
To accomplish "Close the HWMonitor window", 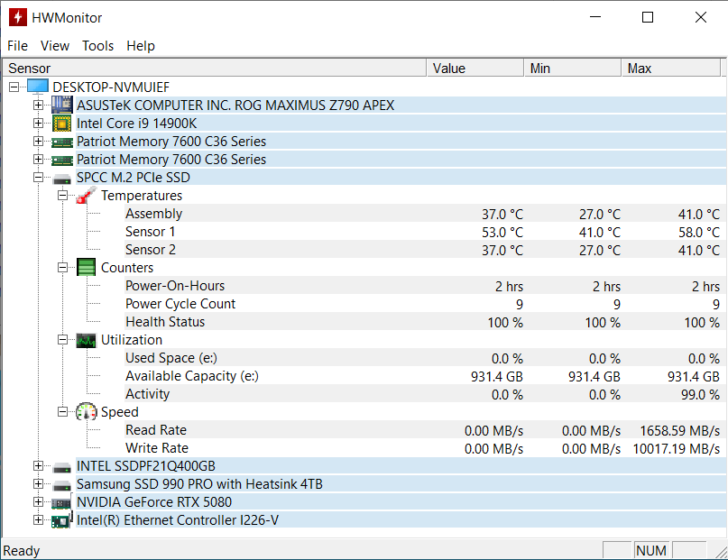I will point(701,17).
